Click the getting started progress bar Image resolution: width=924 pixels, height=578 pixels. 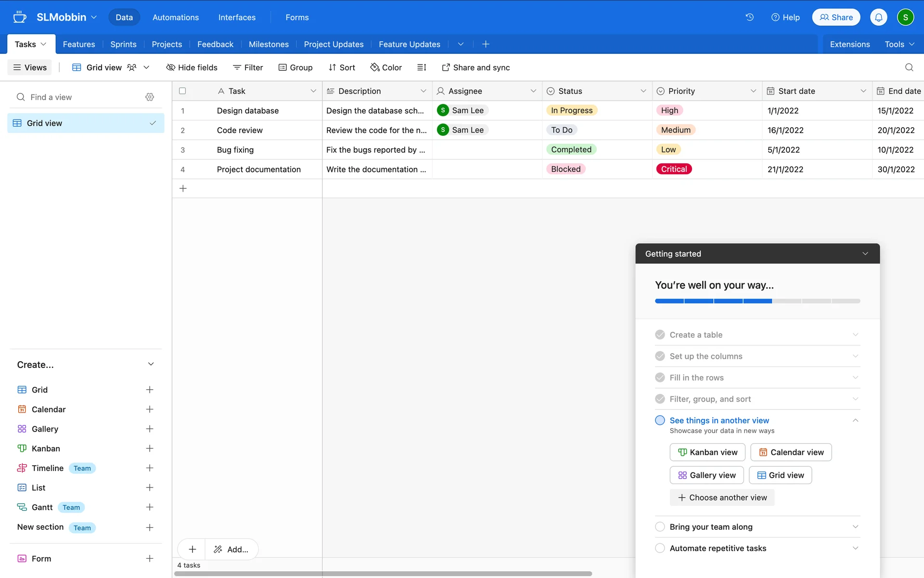[x=757, y=301]
